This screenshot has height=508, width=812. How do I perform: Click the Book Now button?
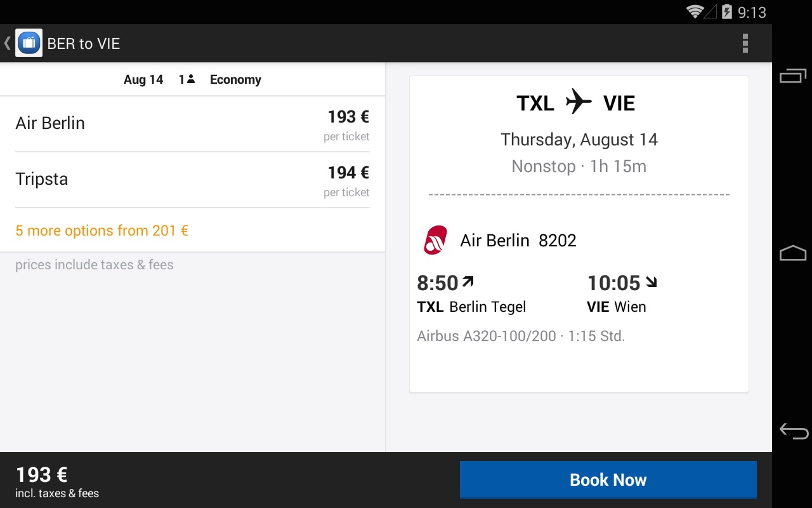click(x=608, y=479)
